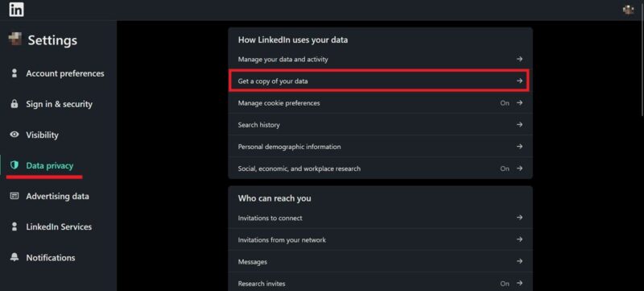Open Sign in & security section

[x=59, y=104]
